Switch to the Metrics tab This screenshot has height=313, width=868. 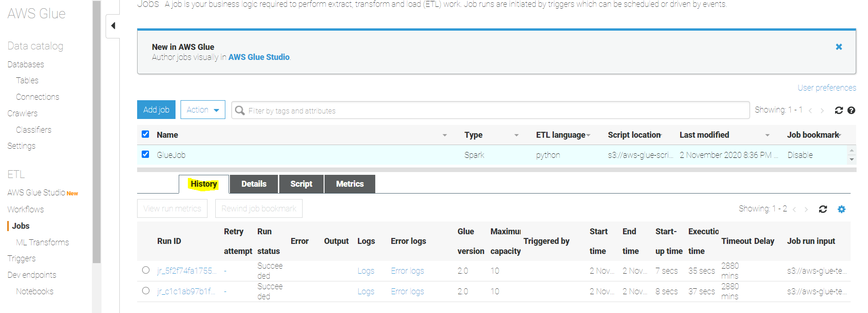(350, 184)
